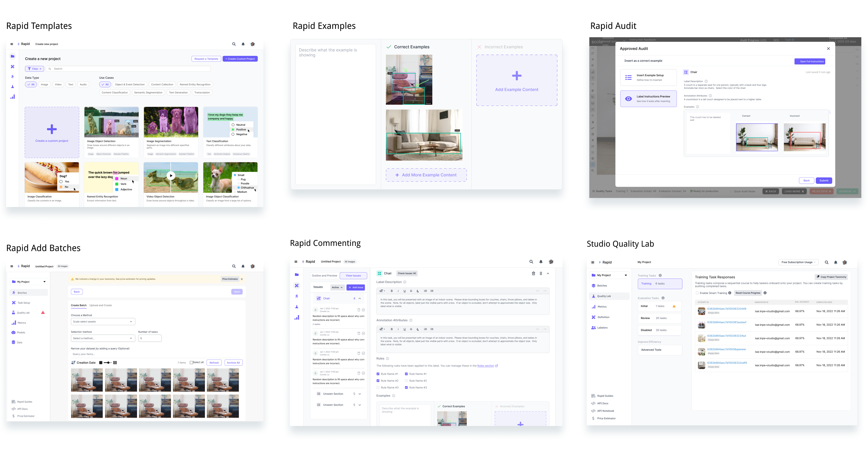Click the Number of tasks field

click(x=150, y=338)
